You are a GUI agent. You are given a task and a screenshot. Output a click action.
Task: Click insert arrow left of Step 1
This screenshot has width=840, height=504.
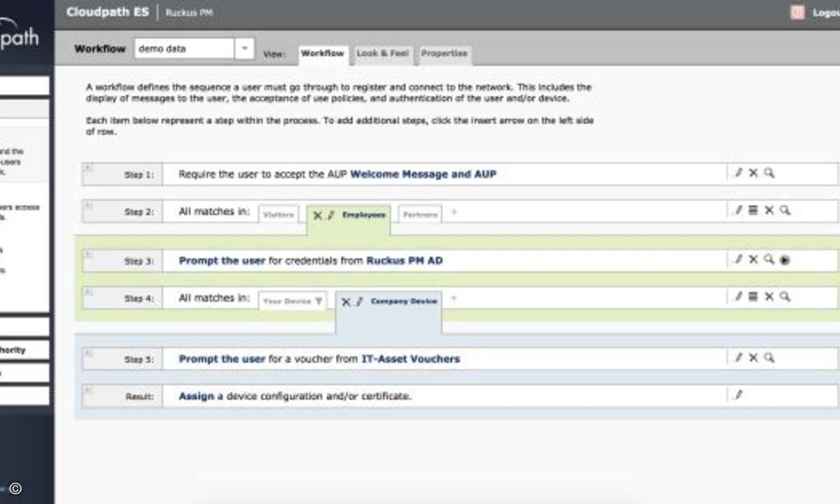pos(87,168)
